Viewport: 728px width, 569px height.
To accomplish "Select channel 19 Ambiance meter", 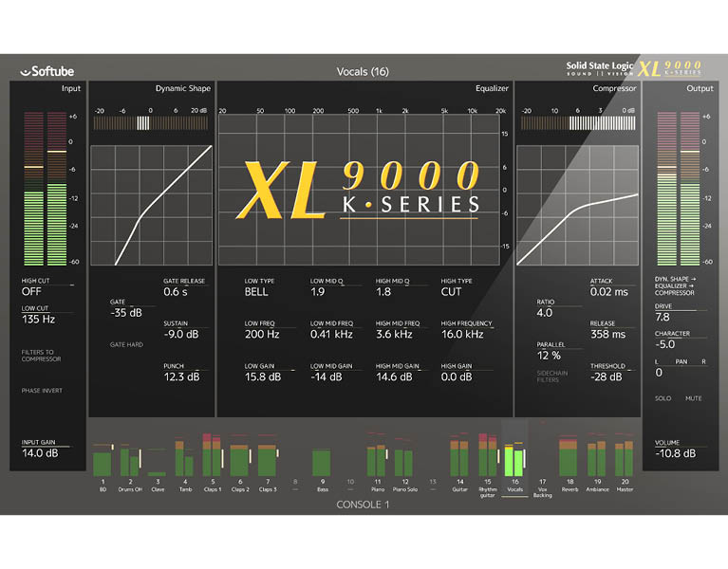I will point(597,455).
